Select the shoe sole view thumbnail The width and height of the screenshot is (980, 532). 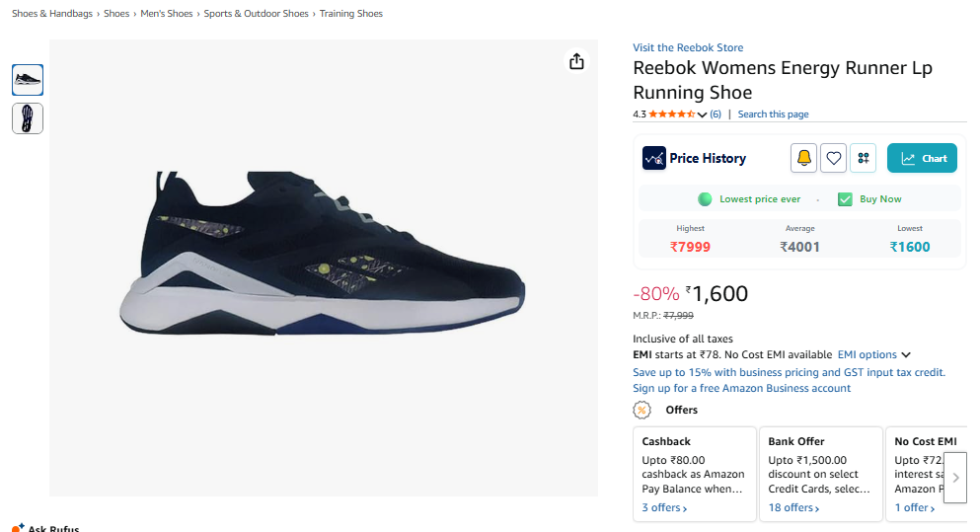pos(28,118)
